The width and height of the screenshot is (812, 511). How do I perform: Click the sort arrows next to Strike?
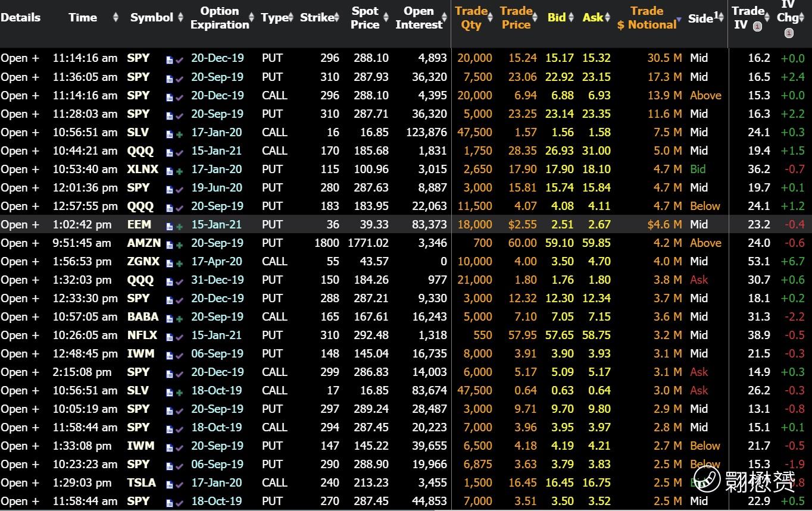tap(337, 17)
